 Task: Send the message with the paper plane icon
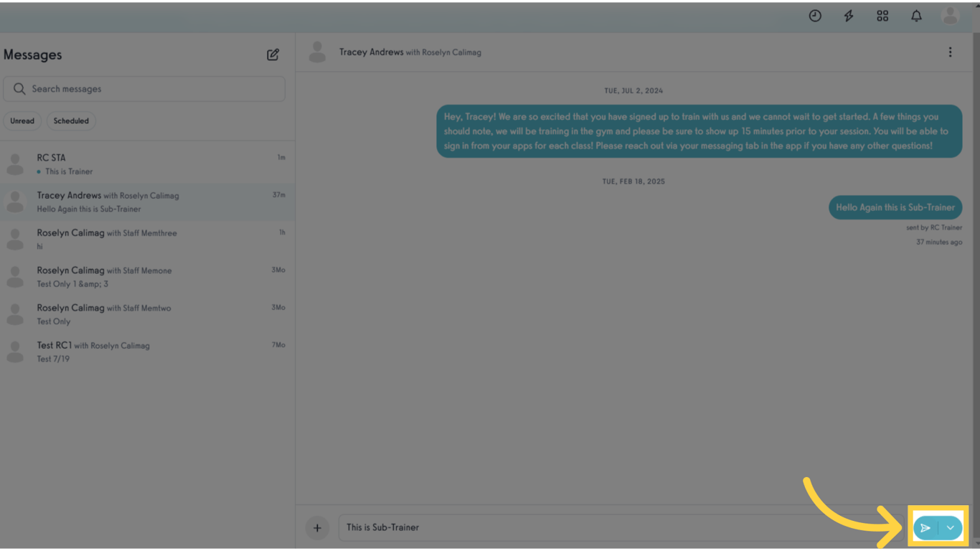tap(925, 528)
